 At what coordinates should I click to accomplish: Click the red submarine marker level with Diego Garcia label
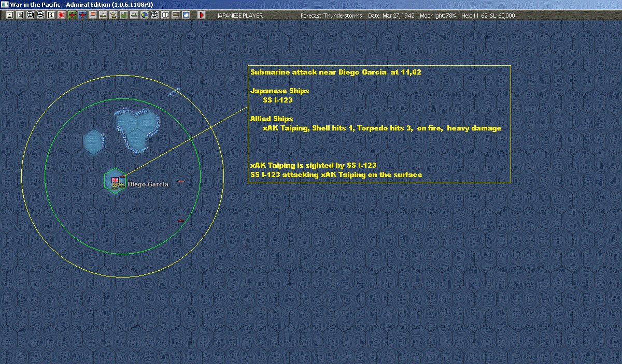coord(181,181)
